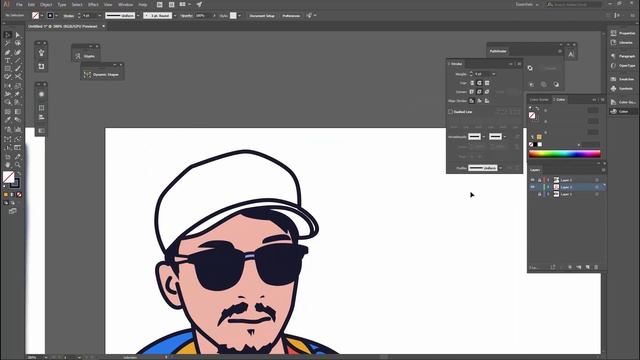Open the stroke color dropdown in control bar
This screenshot has width=640, height=360.
pyautogui.click(x=56, y=16)
